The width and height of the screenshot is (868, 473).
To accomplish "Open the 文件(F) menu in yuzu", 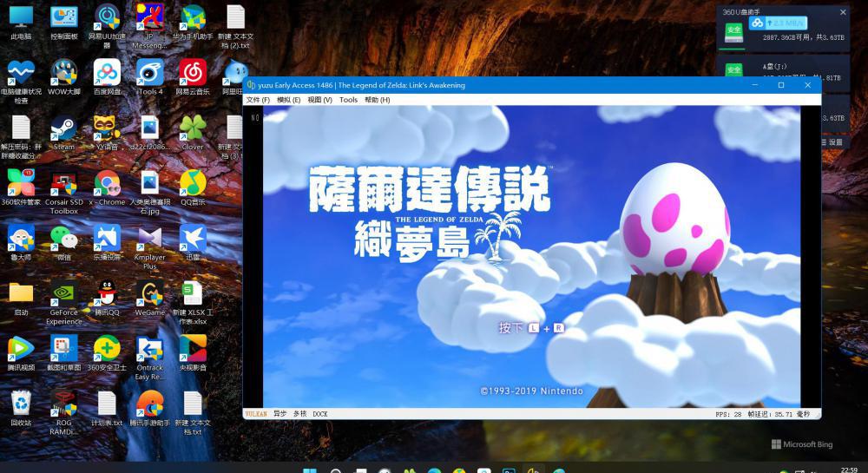I will click(x=258, y=100).
